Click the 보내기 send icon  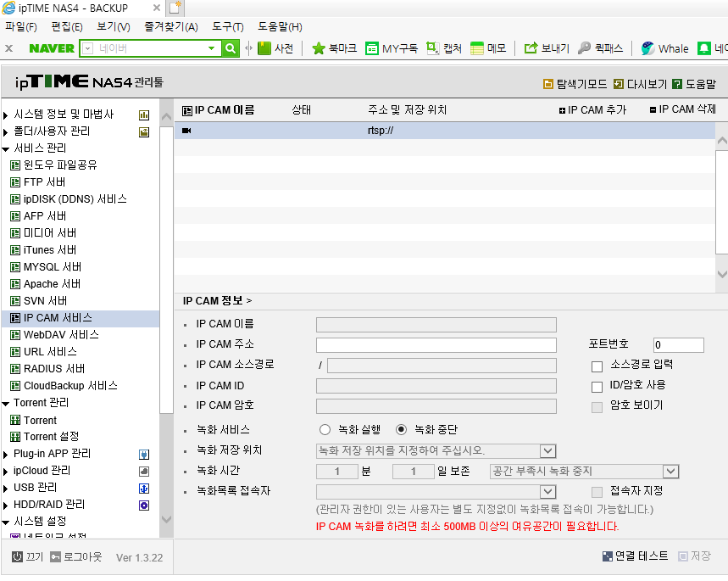click(x=531, y=48)
